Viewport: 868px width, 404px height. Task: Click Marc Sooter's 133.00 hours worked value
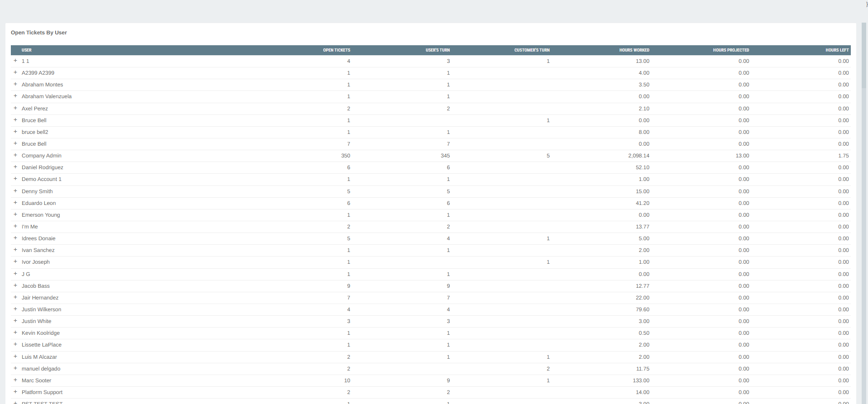click(641, 380)
